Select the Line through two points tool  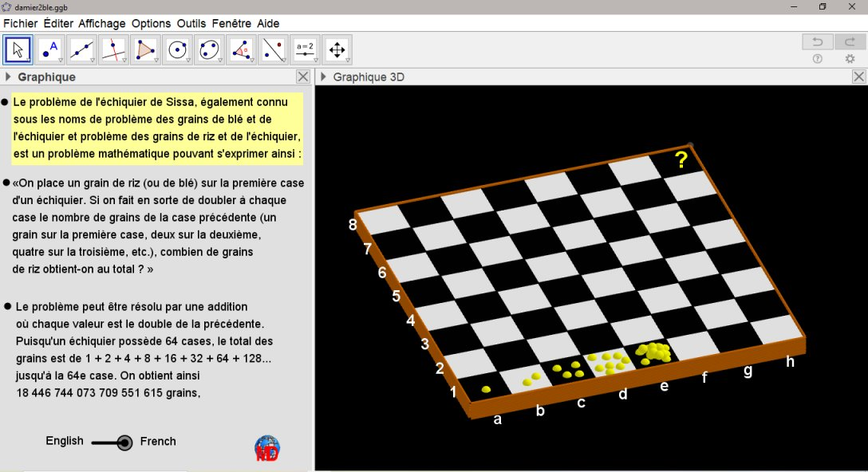82,49
